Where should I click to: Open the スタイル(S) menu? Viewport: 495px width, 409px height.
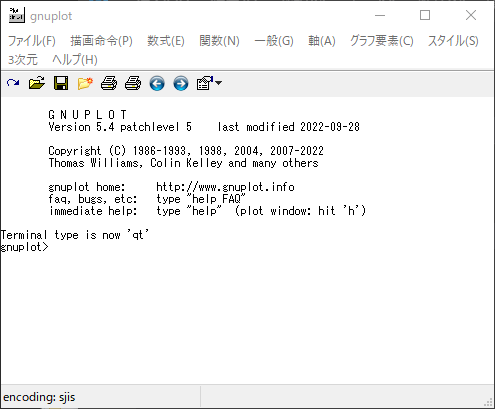[453, 41]
